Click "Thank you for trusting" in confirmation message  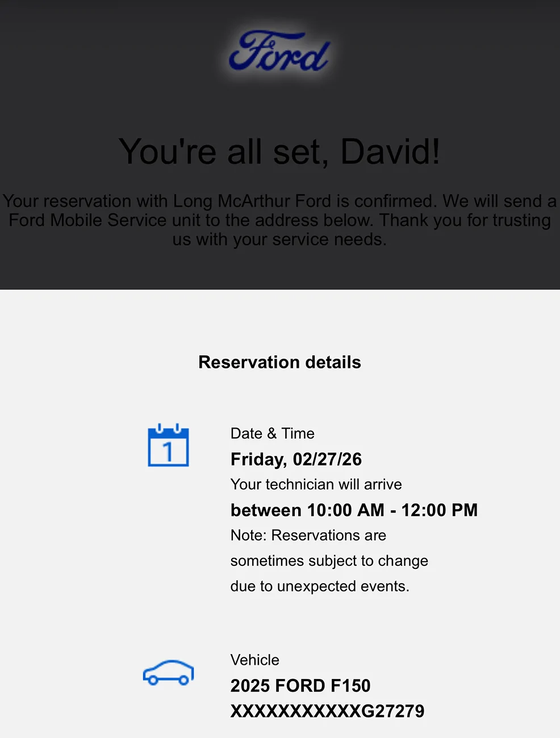pyautogui.click(x=465, y=220)
